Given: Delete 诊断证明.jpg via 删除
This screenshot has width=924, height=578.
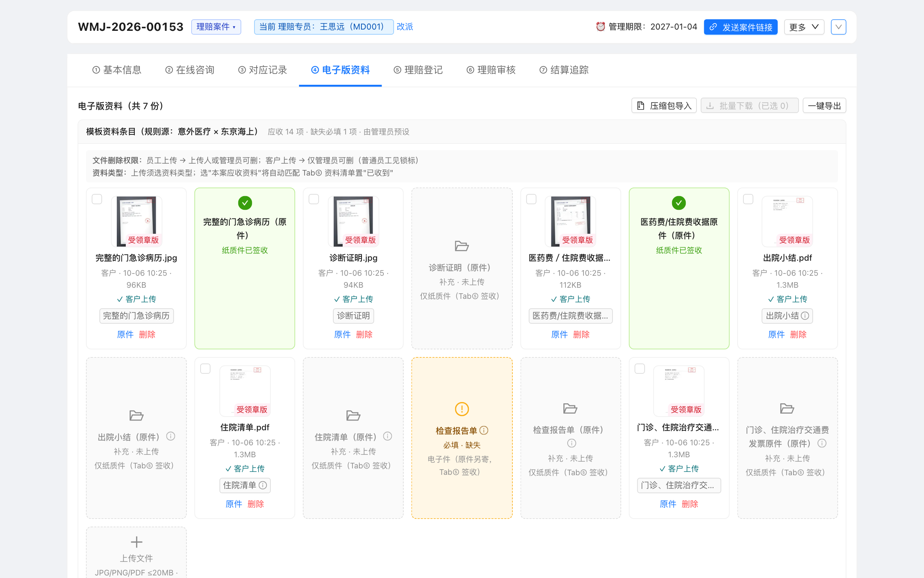Looking at the screenshot, I should pyautogui.click(x=364, y=334).
